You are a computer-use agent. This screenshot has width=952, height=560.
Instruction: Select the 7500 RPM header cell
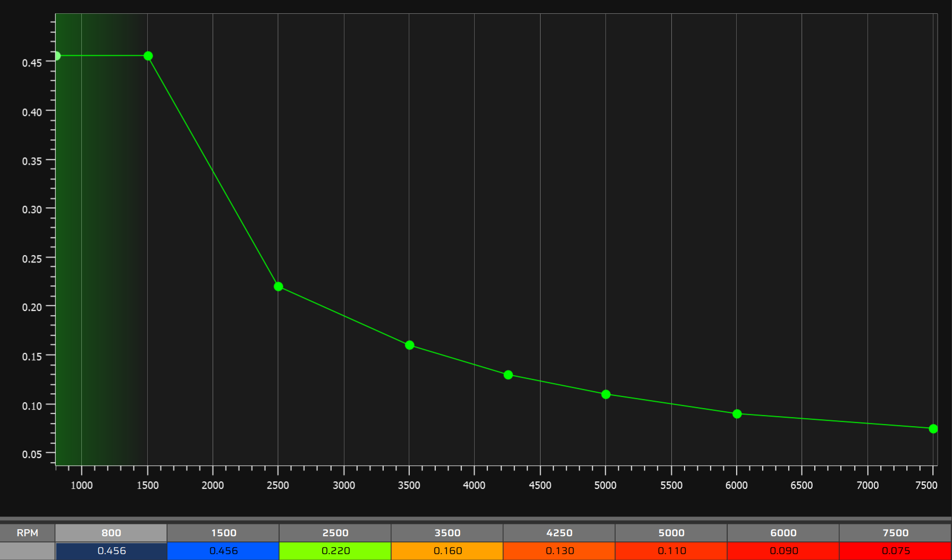click(x=895, y=532)
